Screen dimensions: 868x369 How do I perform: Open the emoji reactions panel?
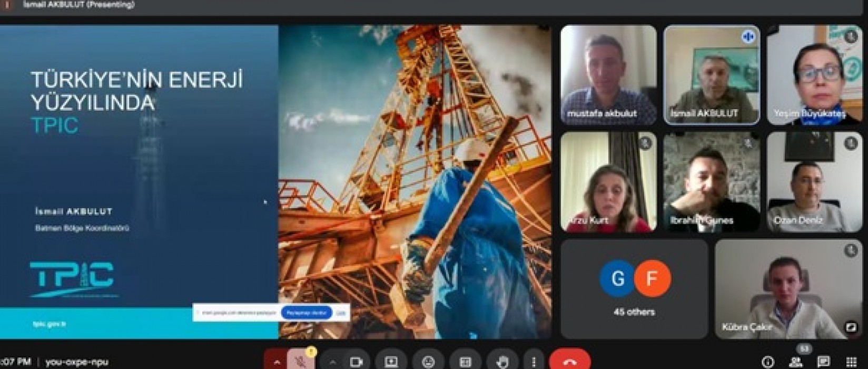click(429, 362)
